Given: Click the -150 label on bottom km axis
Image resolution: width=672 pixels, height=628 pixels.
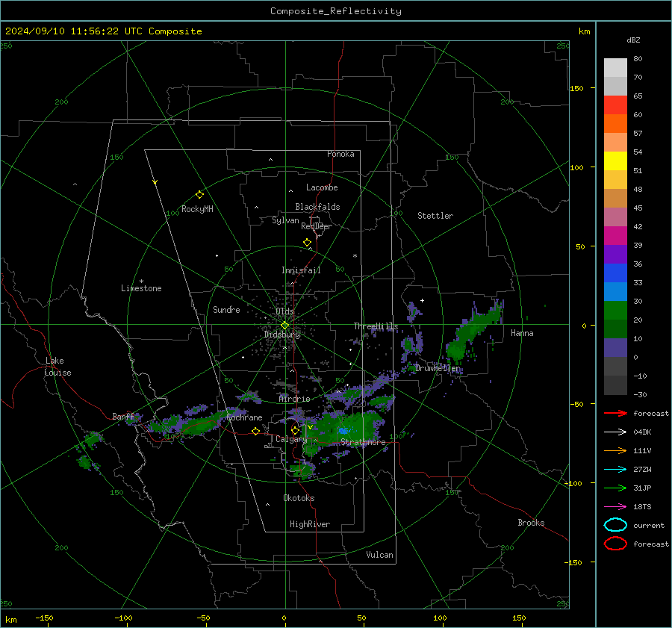Looking at the screenshot, I should (x=44, y=618).
